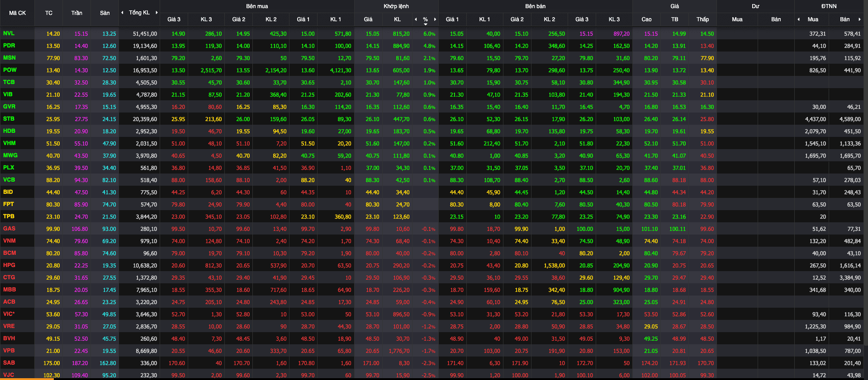Open the FPT stock symbol

pyautogui.click(x=8, y=204)
